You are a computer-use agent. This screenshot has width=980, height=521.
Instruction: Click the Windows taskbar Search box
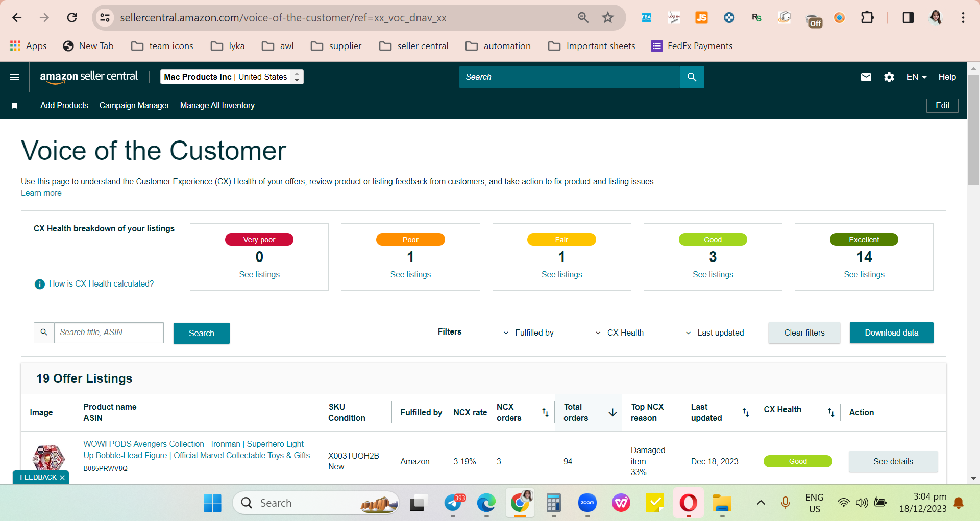point(316,503)
